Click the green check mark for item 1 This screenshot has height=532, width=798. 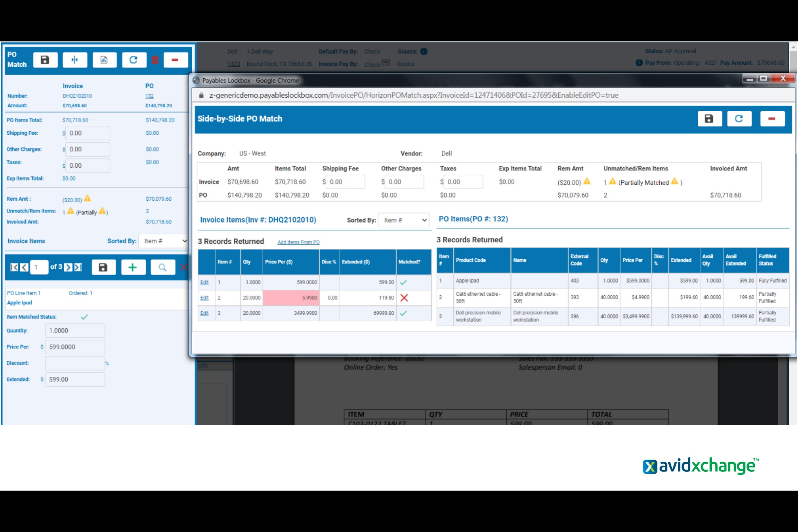coord(403,282)
